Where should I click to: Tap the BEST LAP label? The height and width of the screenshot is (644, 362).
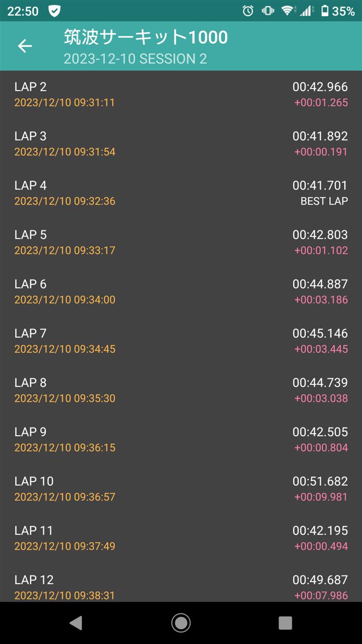click(x=324, y=201)
